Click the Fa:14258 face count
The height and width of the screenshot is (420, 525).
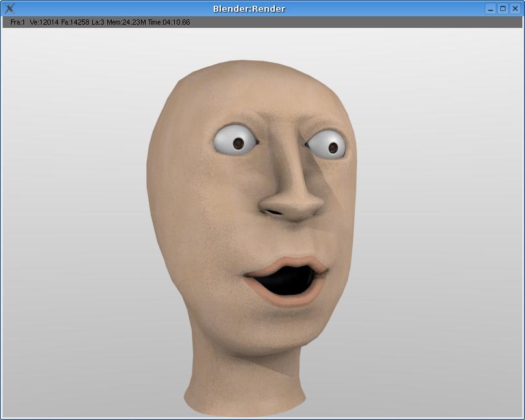[x=75, y=23]
